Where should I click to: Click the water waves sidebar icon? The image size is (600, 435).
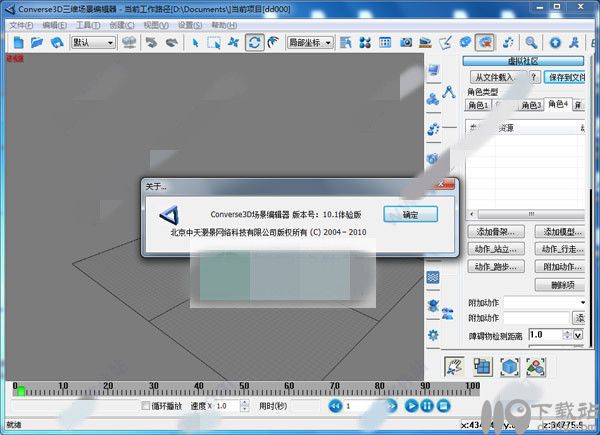433,277
